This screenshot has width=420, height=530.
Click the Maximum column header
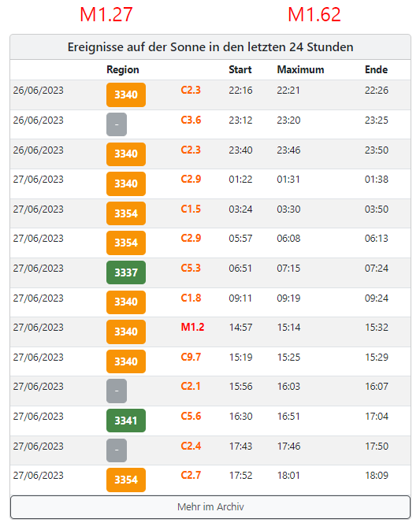point(300,69)
